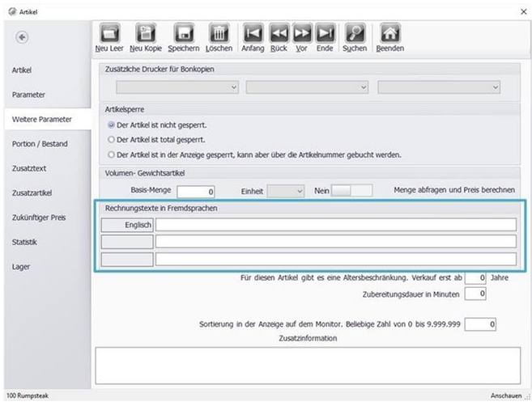Viewport: 532px width, 402px height.
Task: Click the Beenden home icon
Action: [x=389, y=33]
